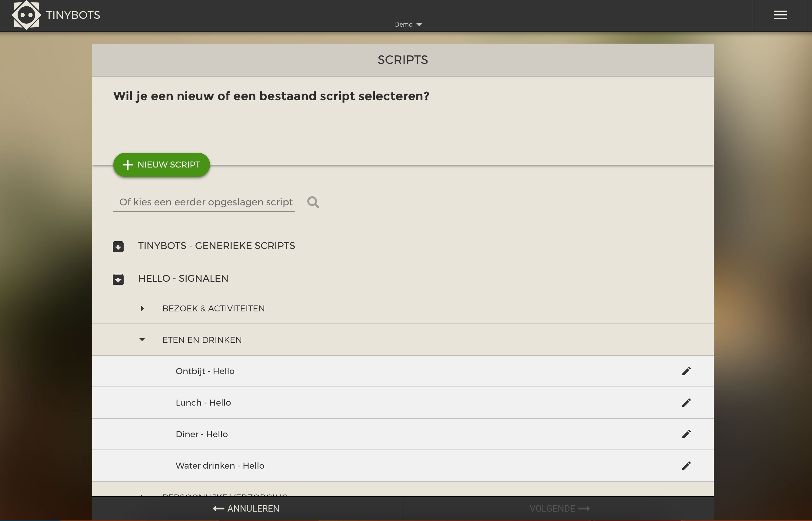Collapse Hello - Signalen archive icon
This screenshot has height=521, width=812.
coord(118,279)
